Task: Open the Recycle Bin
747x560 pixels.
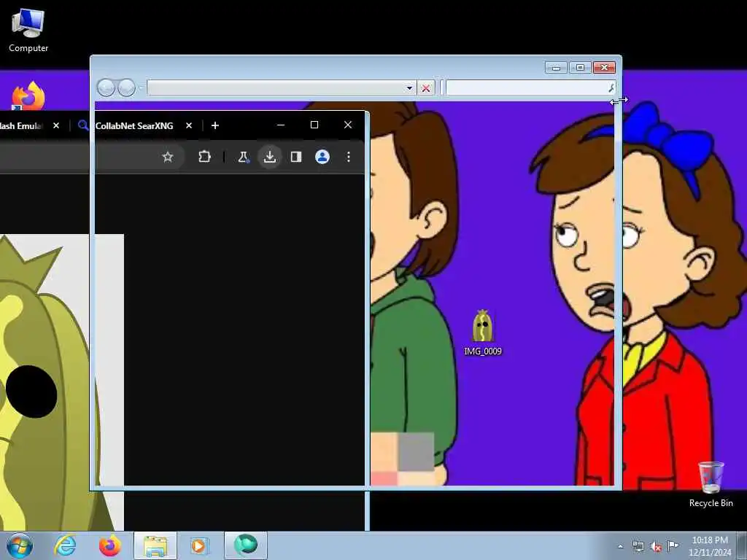Action: (711, 484)
